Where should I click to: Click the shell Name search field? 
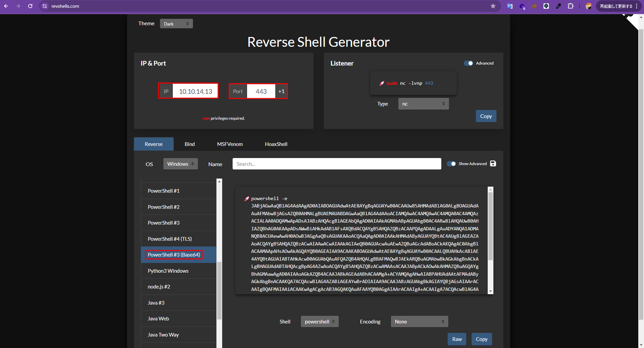pyautogui.click(x=337, y=164)
